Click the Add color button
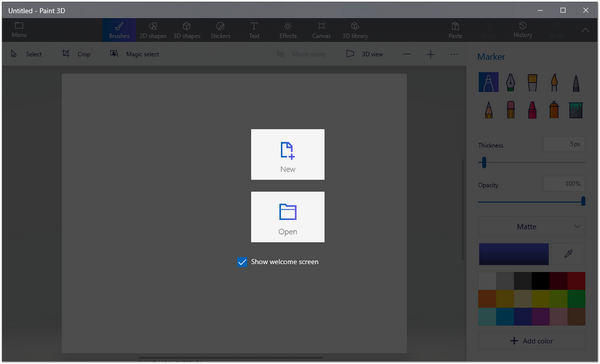Viewport: 600px width, 364px height. [x=532, y=341]
